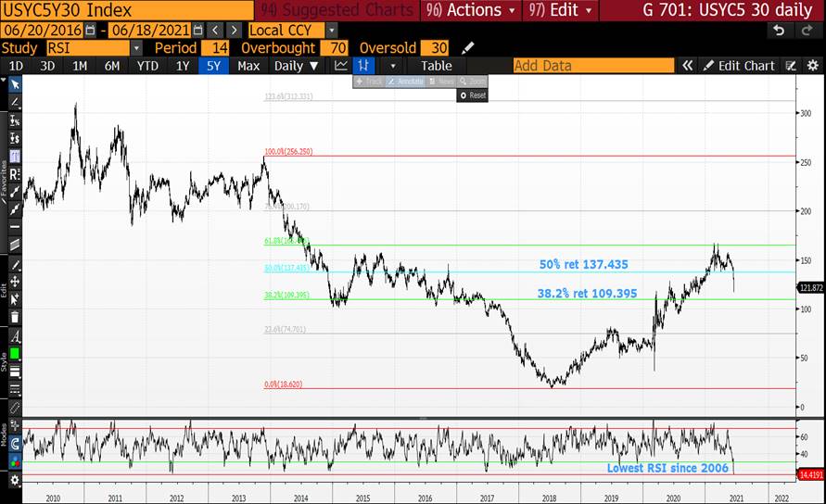Switch to the 1Y time range tab
This screenshot has width=826, height=504.
pos(183,66)
